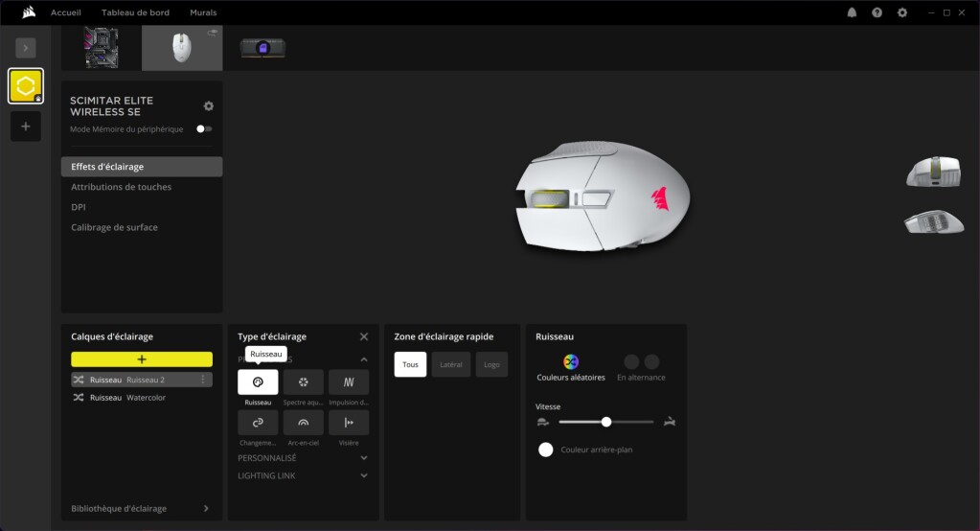Open Effets d'éclairage section
Screen dimensions: 980x531
142,167
